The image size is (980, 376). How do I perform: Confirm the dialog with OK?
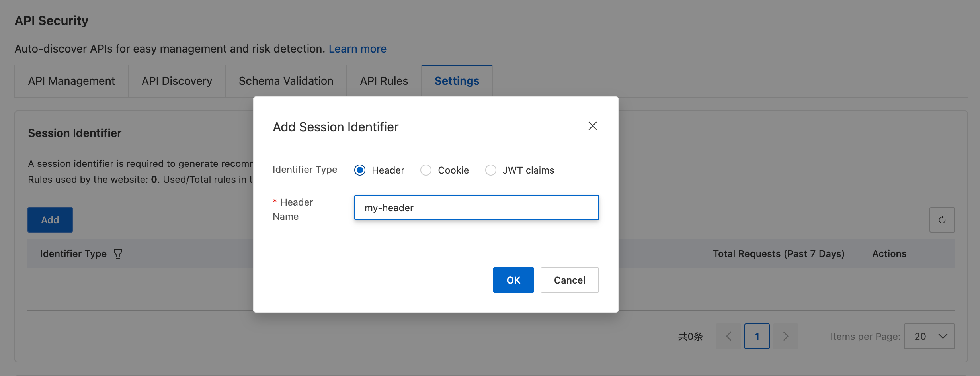[513, 280]
